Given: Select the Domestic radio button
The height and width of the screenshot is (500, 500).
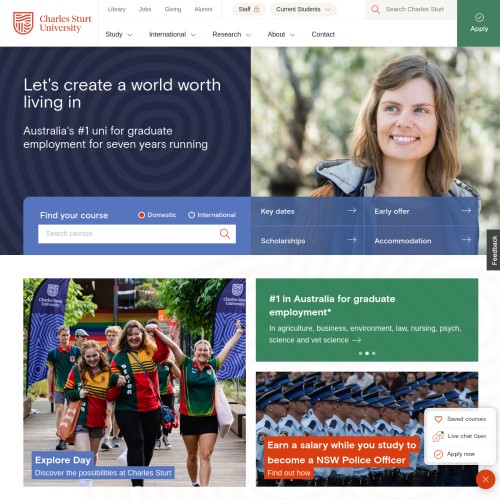Looking at the screenshot, I should [141, 215].
